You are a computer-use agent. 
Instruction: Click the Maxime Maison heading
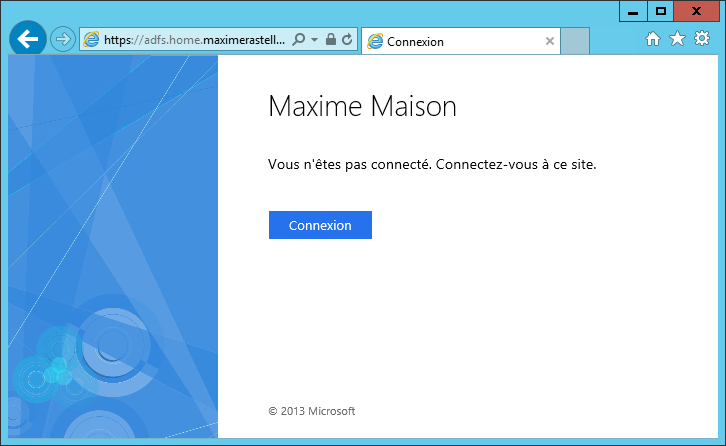362,107
